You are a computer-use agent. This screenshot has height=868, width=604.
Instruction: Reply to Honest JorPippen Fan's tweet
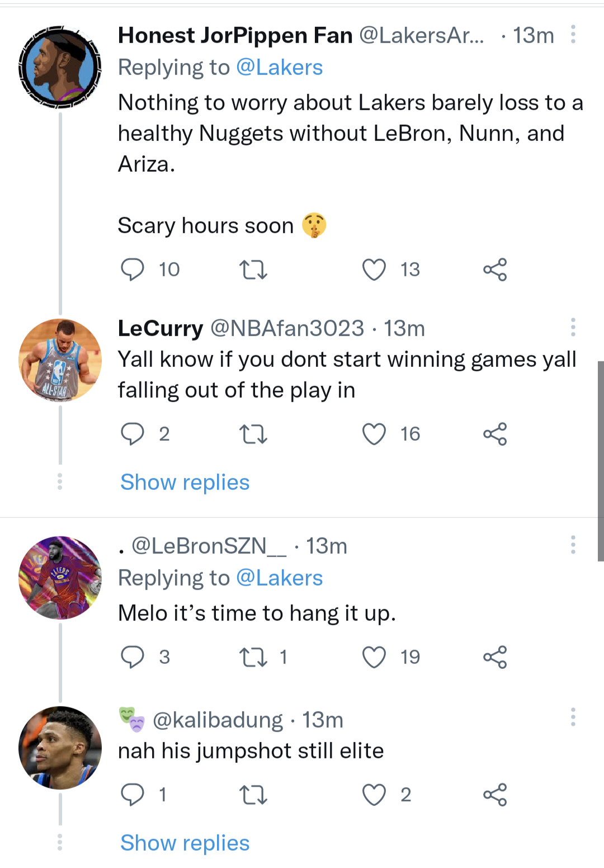(x=133, y=270)
